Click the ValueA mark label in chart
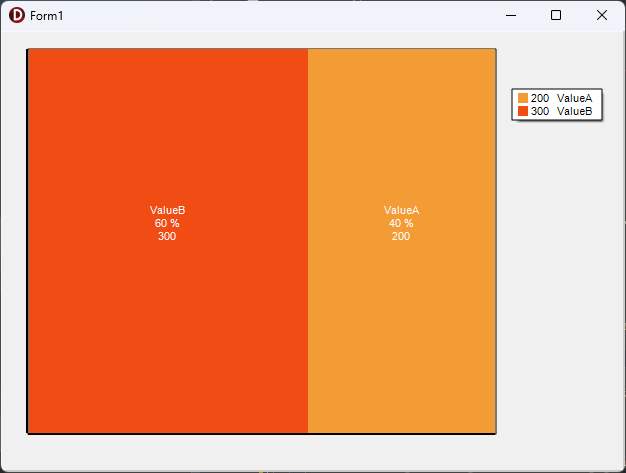This screenshot has height=473, width=626. click(401, 210)
